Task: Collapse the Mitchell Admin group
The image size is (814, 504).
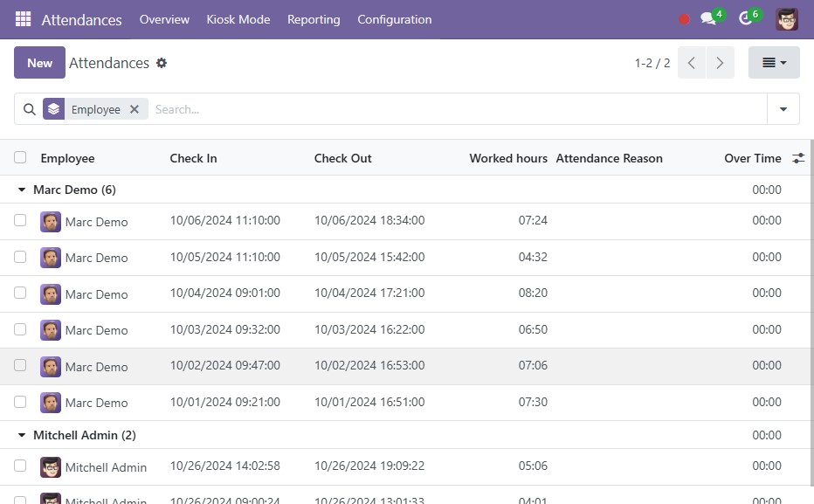Action: (x=21, y=434)
